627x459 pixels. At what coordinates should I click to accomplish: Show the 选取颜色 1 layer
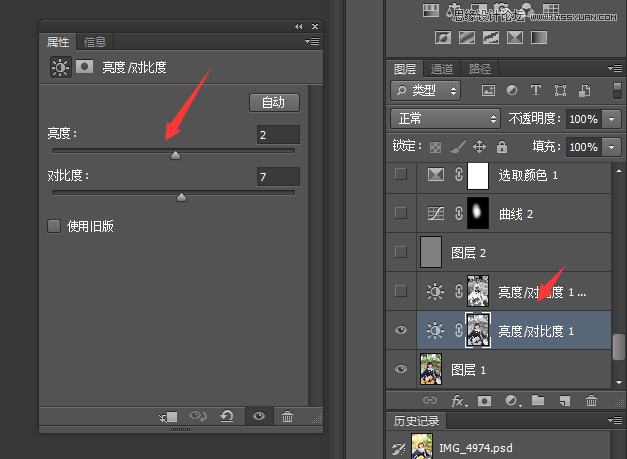pos(401,174)
